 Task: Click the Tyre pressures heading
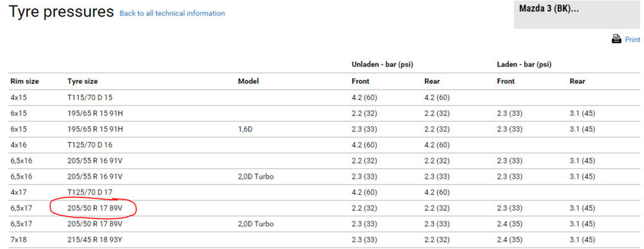coord(61,12)
